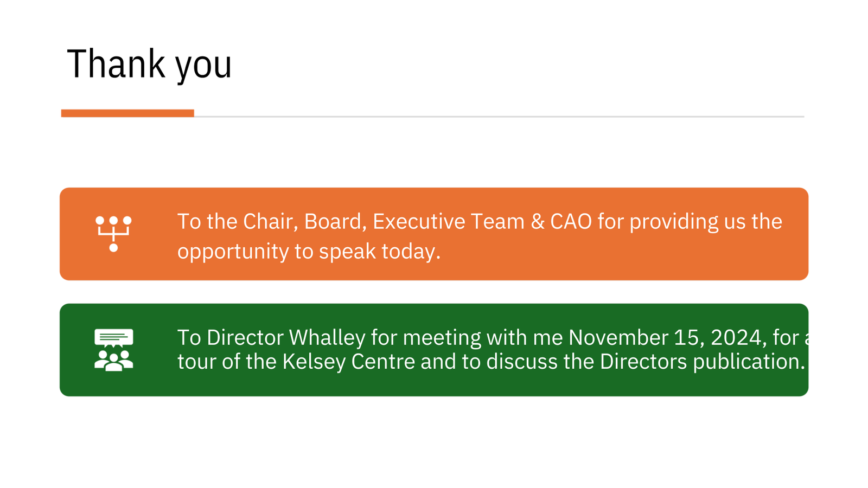The image size is (868, 488).
Task: Click the gray divider line below the title
Action: (x=499, y=117)
